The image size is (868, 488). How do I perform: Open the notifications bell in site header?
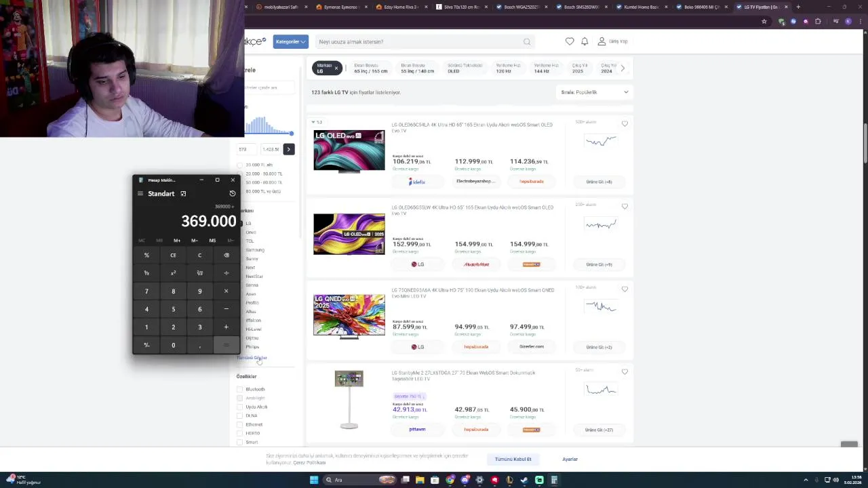coord(585,41)
